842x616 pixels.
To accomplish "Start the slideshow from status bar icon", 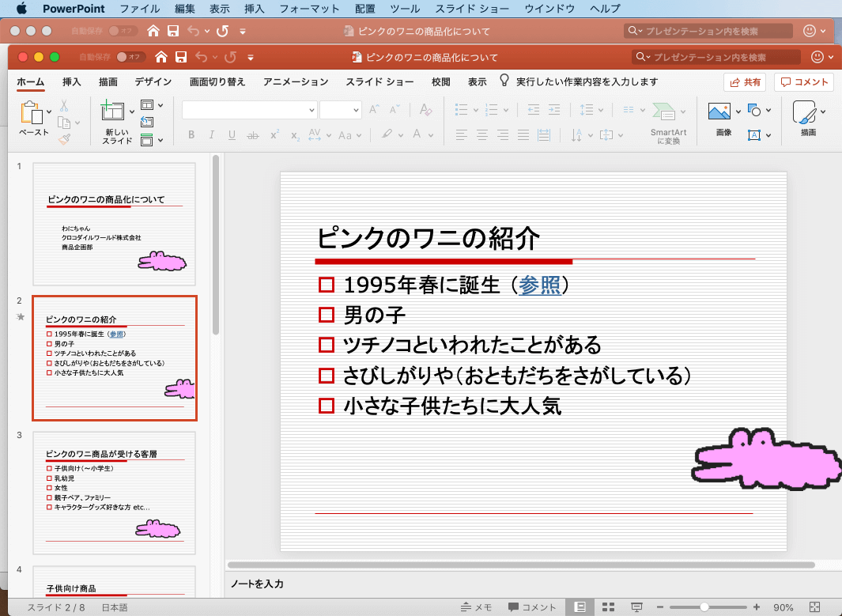I will [636, 607].
